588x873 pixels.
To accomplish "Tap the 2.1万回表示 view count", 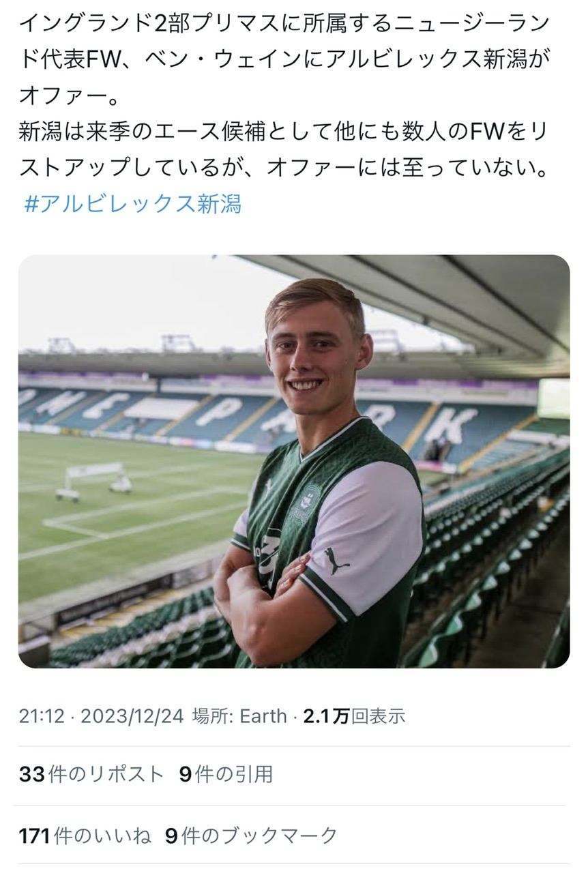I will point(354,715).
